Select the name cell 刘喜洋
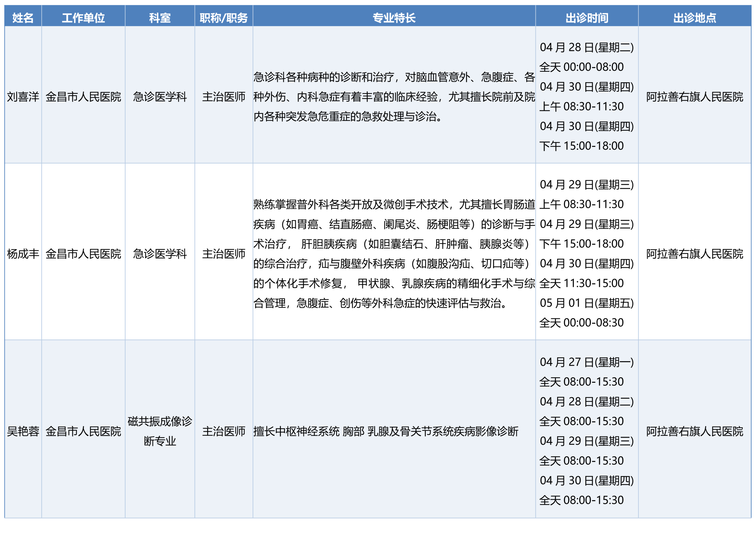Viewport: 756px width, 534px height. [23, 97]
